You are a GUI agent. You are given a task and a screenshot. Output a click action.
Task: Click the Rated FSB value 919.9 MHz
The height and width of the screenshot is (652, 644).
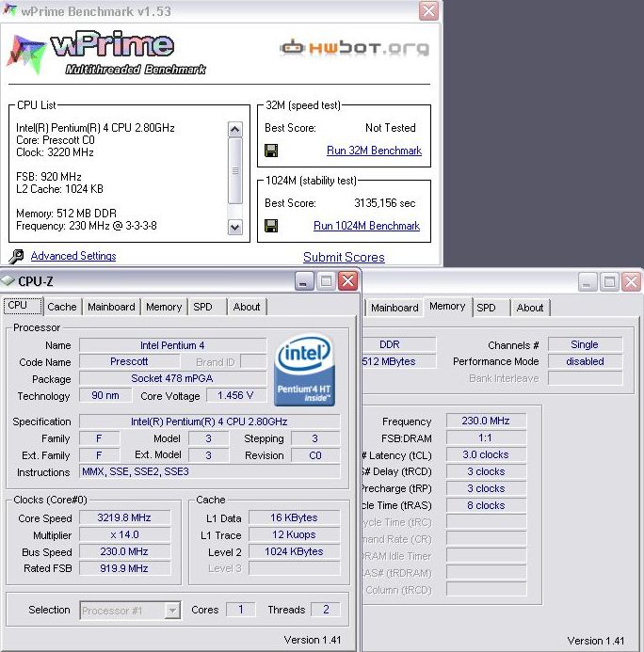pos(125,568)
